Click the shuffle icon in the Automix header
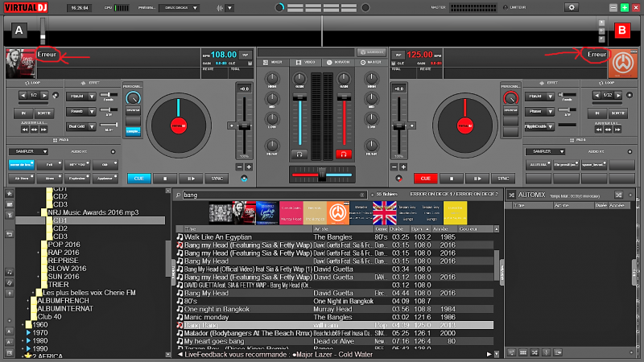 pyautogui.click(x=618, y=195)
